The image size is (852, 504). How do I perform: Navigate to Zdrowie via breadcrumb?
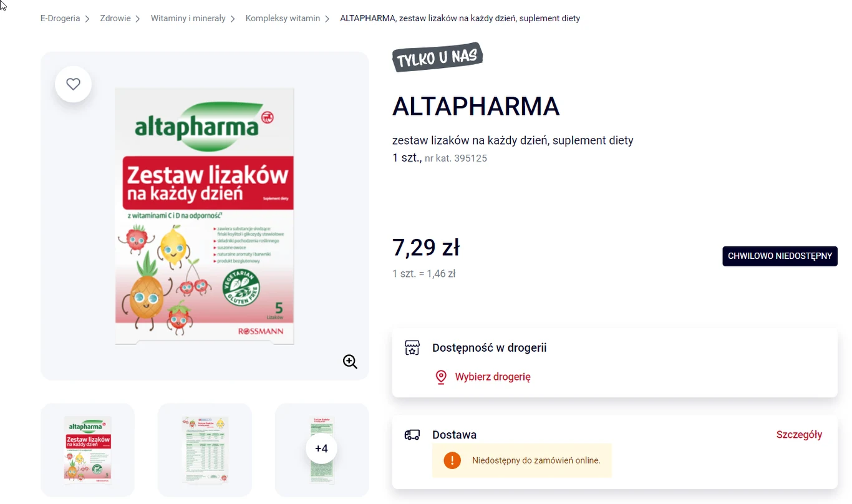pos(115,18)
